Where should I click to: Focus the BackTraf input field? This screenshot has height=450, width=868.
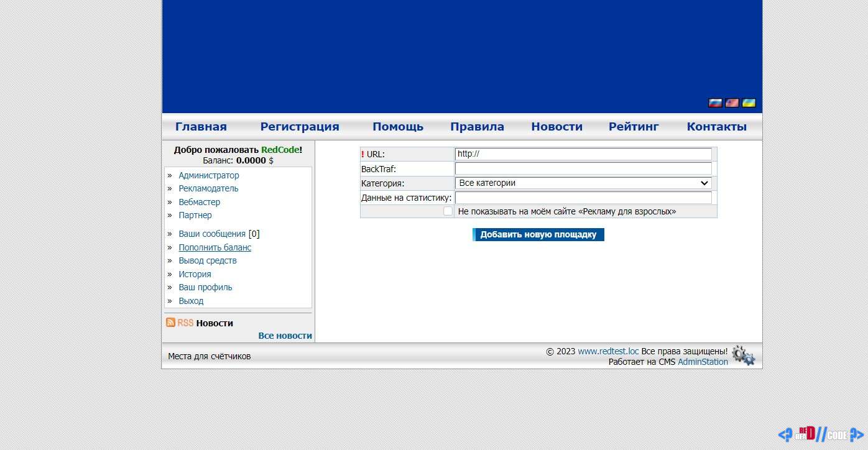[x=583, y=168]
